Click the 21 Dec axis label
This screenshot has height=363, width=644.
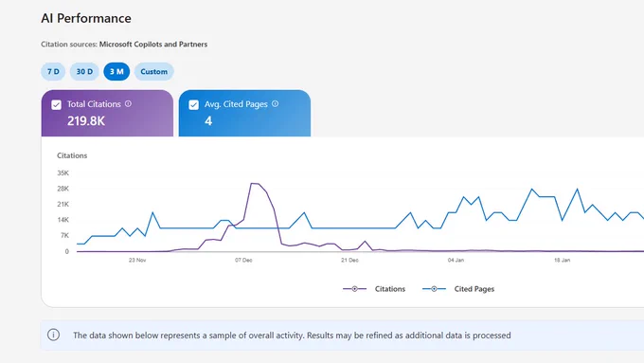point(349,261)
